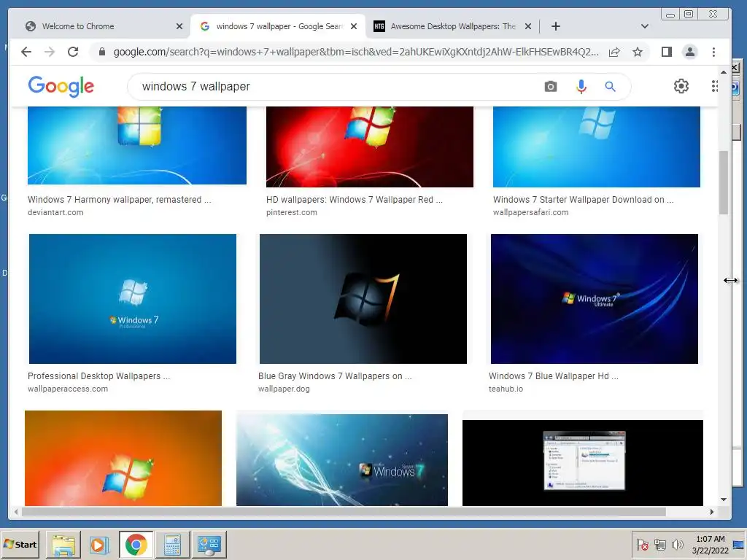The height and width of the screenshot is (560, 747).
Task: Open the Windows 7 Ultimate blue thumbnail
Action: (x=594, y=298)
